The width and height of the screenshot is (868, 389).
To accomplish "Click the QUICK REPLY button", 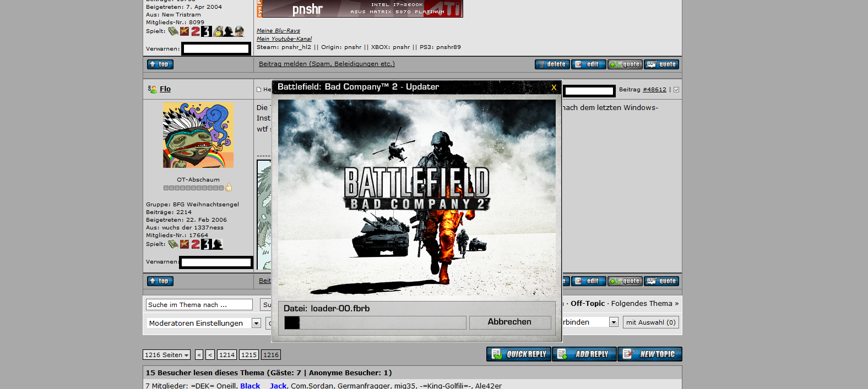I will click(x=519, y=354).
